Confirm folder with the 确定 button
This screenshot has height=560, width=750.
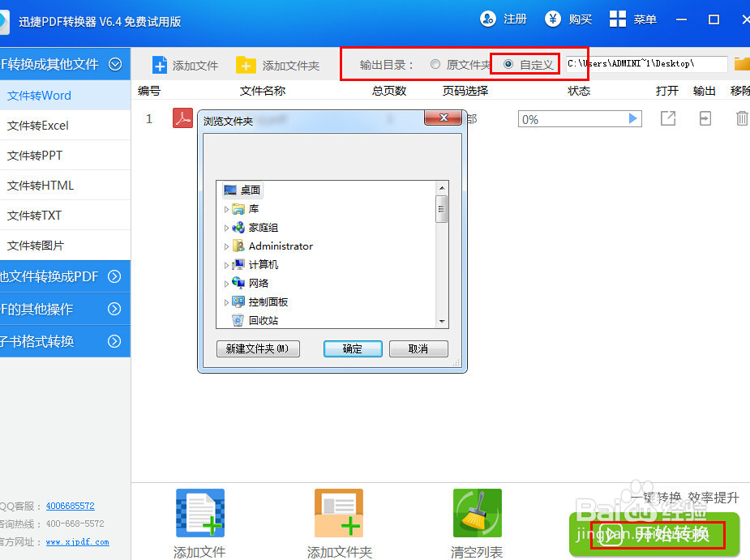[x=353, y=349]
